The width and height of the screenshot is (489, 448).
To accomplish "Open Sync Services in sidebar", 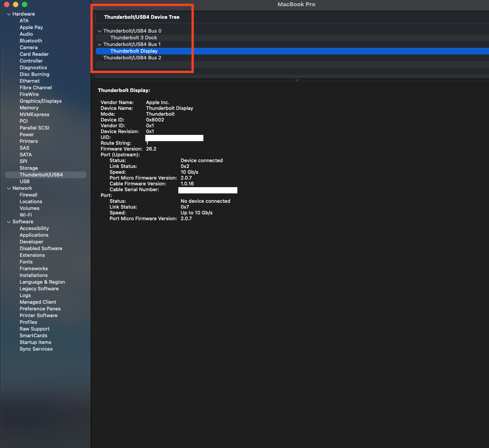I will 36,349.
